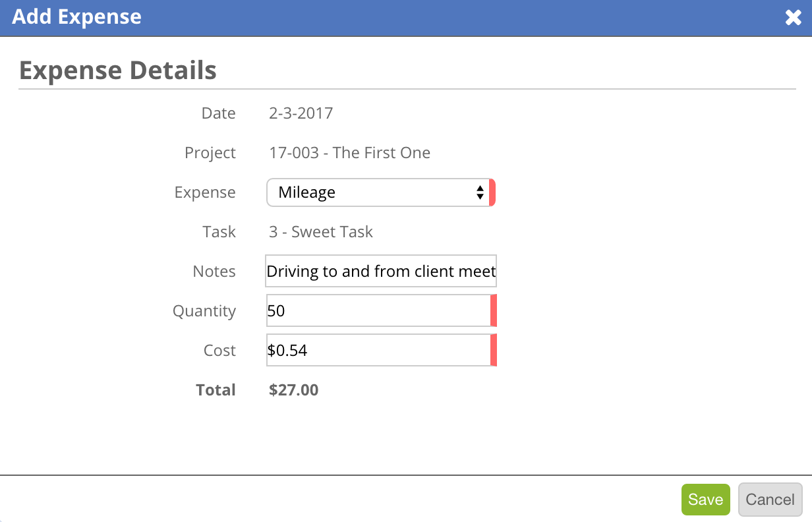
Task: Click the red required indicator beside Quantity
Action: point(495,310)
